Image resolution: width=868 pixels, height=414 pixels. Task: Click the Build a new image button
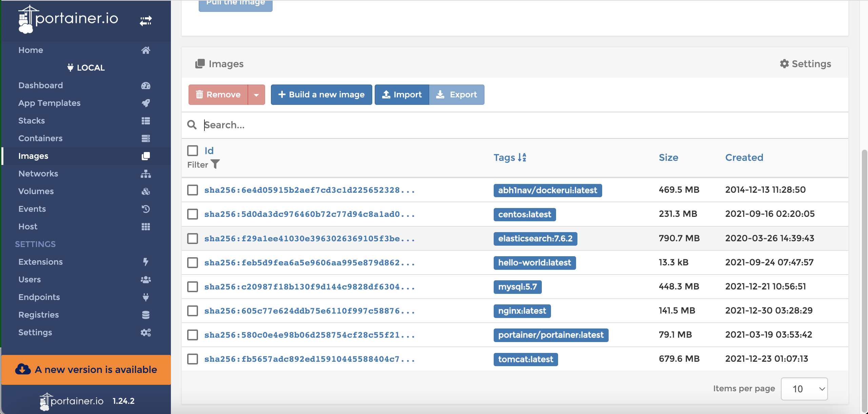coord(321,94)
